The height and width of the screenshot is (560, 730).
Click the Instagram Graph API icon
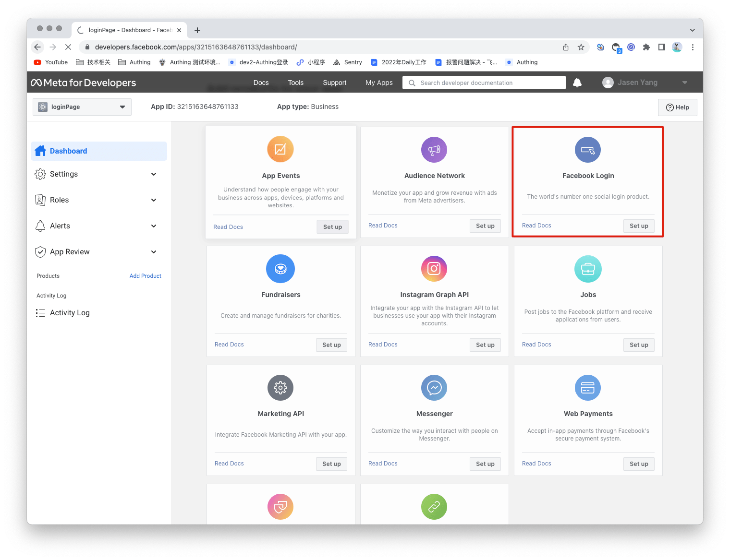pyautogui.click(x=434, y=269)
